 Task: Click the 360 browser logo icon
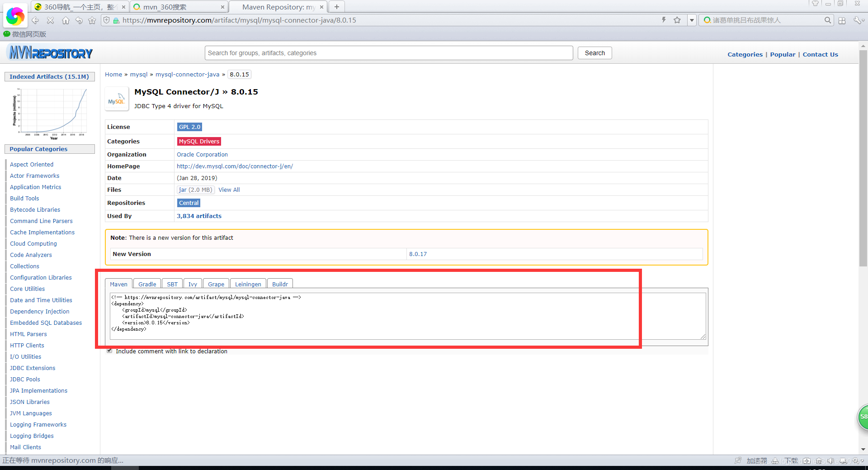point(15,16)
